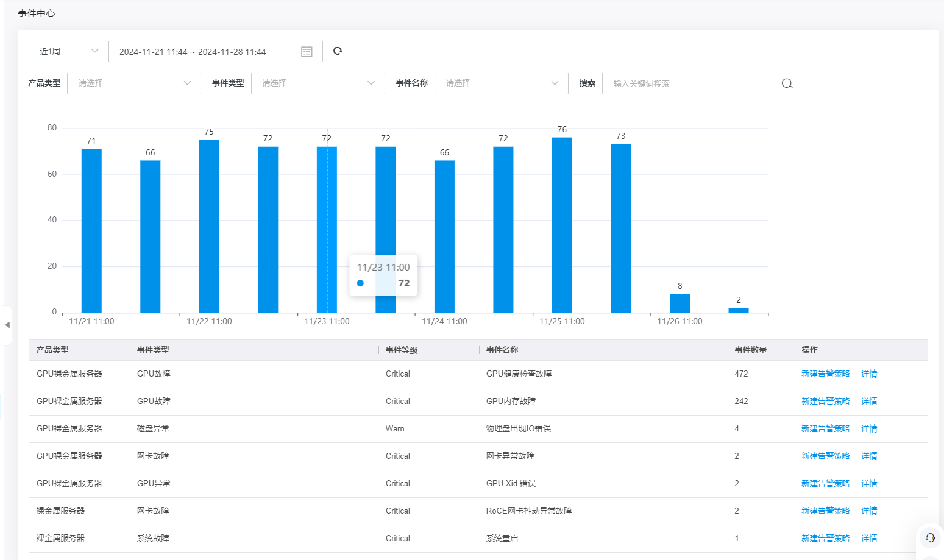This screenshot has height=560, width=944.
Task: Click the 事件数量 column header
Action: (750, 350)
